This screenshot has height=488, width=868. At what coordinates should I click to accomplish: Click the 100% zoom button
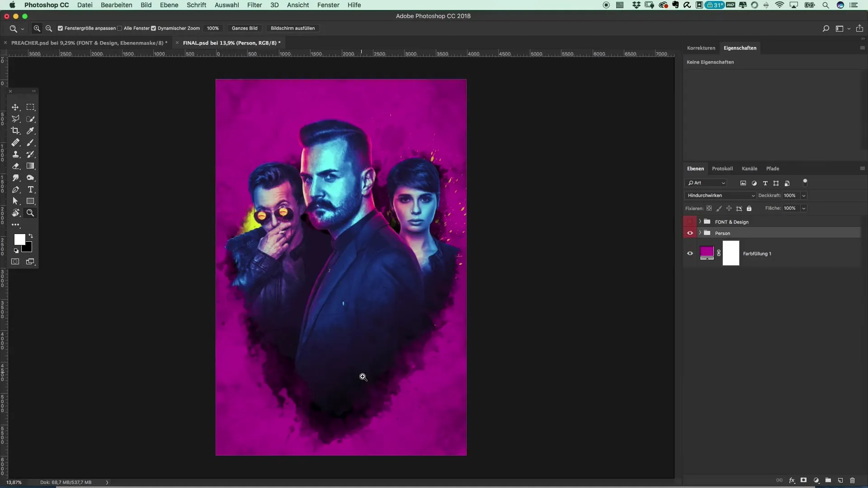[213, 28]
